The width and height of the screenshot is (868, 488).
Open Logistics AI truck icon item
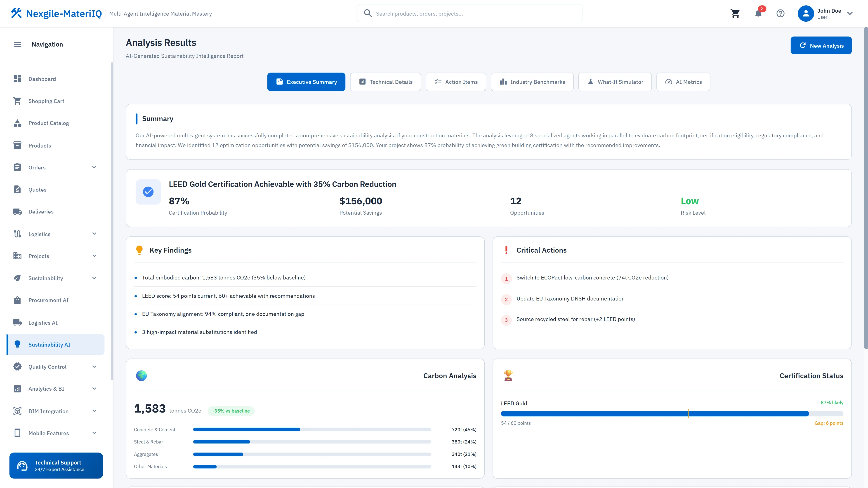point(18,322)
